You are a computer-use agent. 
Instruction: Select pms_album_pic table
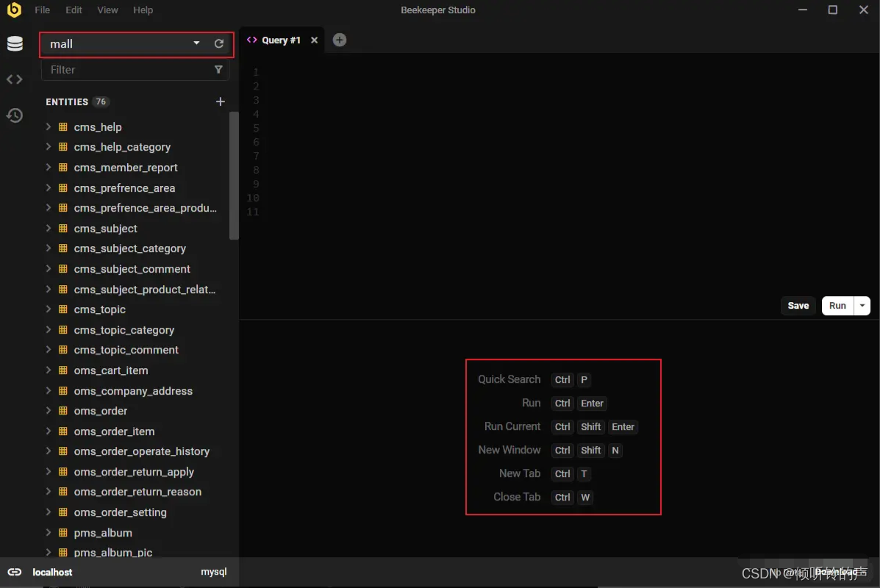click(x=112, y=552)
